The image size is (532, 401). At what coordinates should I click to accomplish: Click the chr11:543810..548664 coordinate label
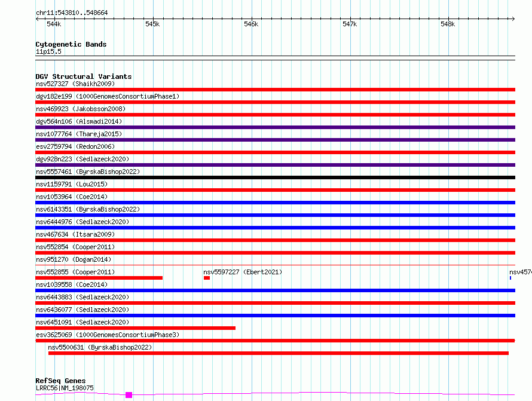[x=72, y=12]
